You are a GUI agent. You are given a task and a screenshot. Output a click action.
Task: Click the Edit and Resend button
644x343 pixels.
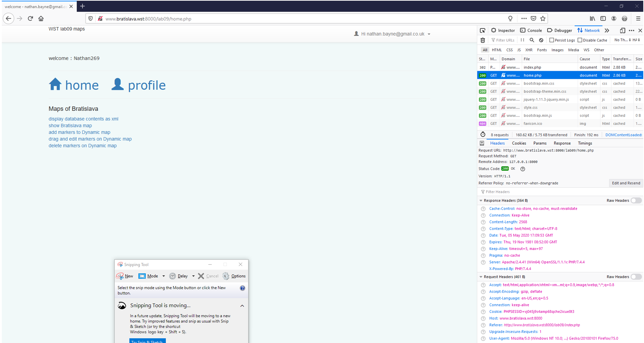pyautogui.click(x=626, y=183)
